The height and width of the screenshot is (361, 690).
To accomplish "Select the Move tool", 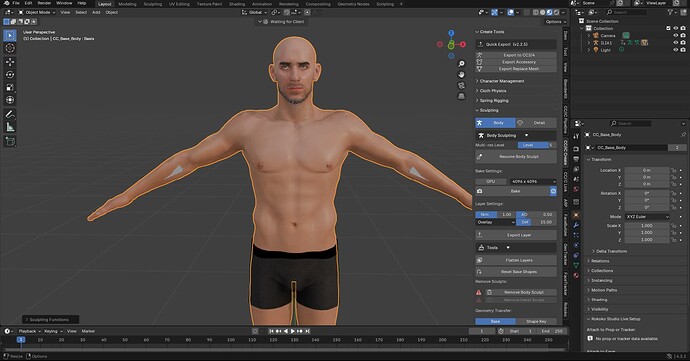I will 10,62.
